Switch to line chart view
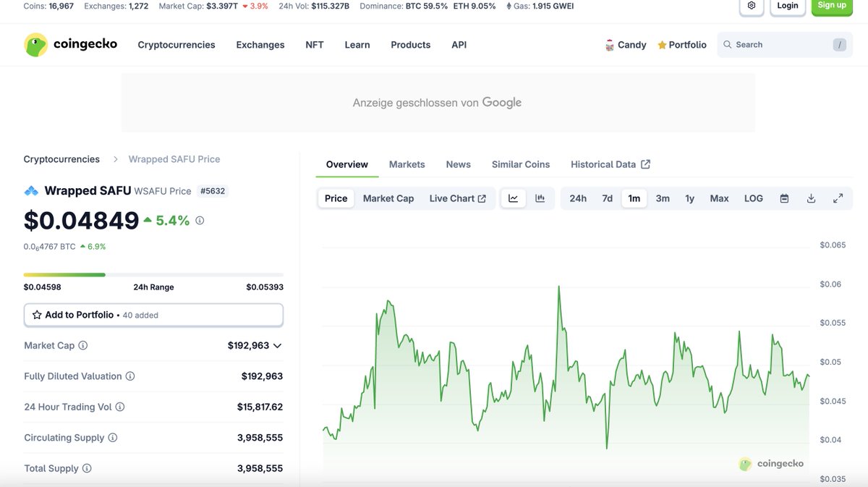This screenshot has height=487, width=868. 513,198
